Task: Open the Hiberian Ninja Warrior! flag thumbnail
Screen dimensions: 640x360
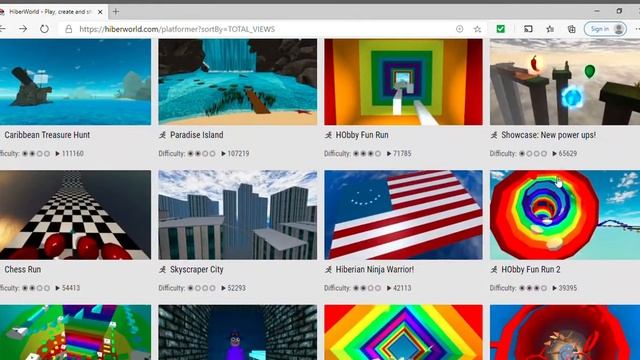Action: point(403,215)
